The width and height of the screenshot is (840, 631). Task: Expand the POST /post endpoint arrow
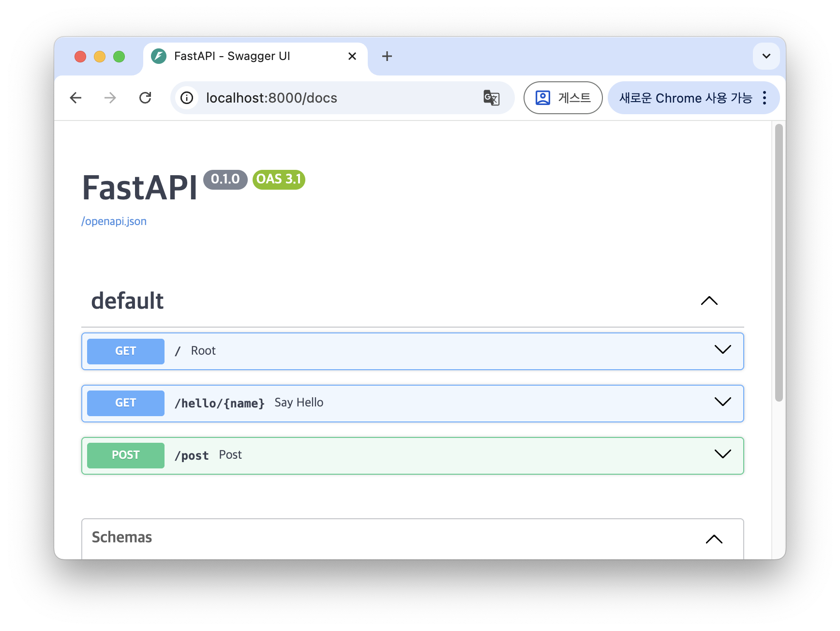point(723,454)
